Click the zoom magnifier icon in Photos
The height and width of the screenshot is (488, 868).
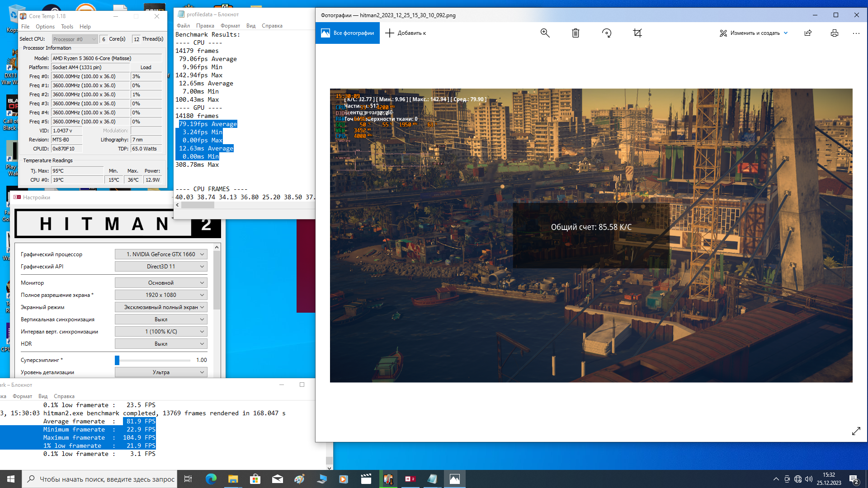pyautogui.click(x=545, y=33)
